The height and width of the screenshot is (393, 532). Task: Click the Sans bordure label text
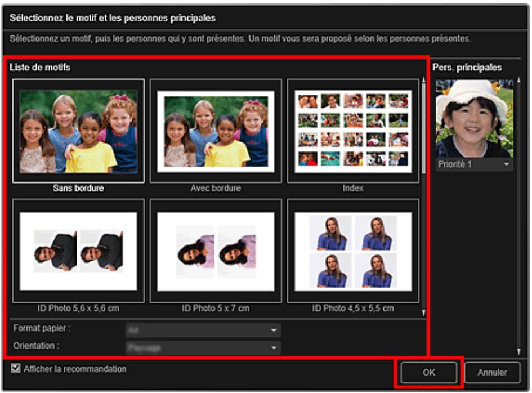tap(78, 189)
